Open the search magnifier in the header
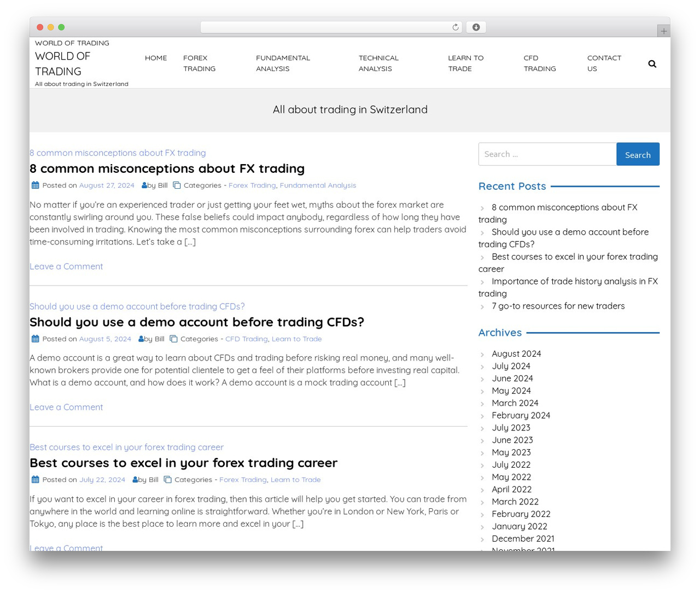700x593 pixels. pos(652,64)
